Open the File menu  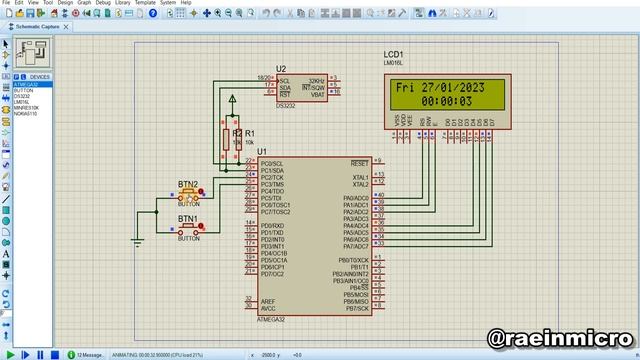coord(6,2)
